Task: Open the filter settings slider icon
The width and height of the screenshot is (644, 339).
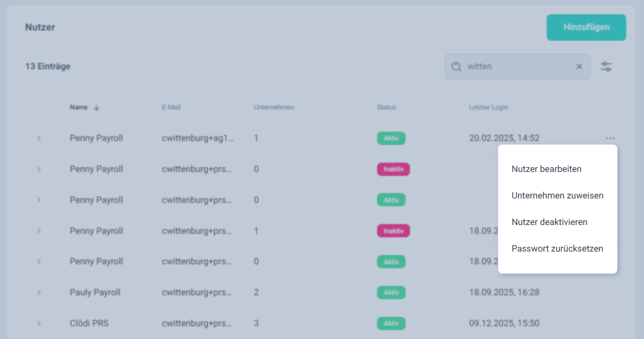Action: [x=606, y=67]
